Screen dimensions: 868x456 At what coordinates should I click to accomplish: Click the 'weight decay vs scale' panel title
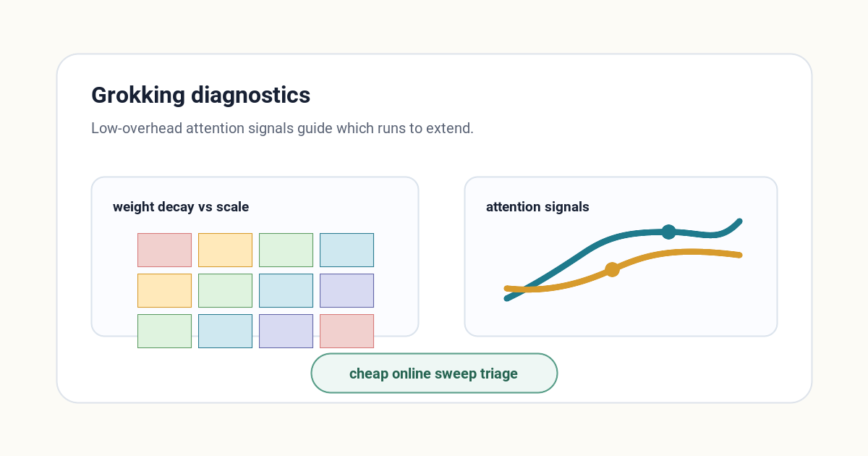(181, 207)
